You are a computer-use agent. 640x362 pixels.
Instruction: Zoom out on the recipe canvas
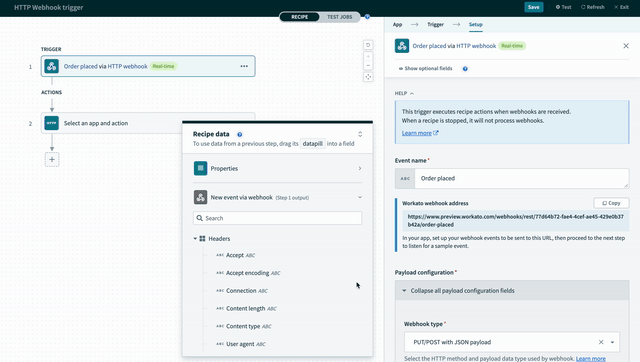[368, 65]
